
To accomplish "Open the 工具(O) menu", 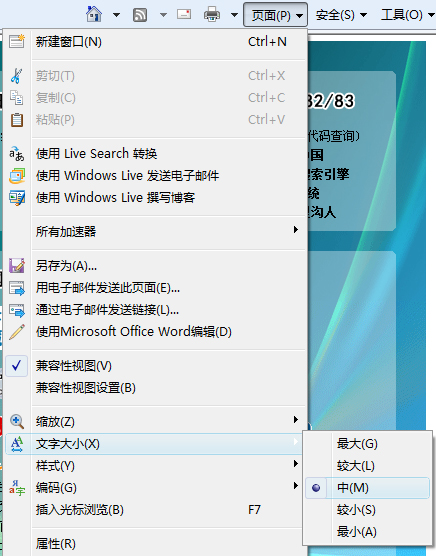I will tap(407, 15).
